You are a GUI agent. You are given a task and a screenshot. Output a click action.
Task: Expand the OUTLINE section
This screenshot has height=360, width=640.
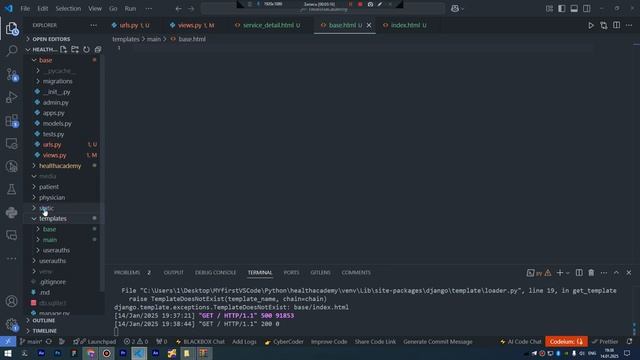pos(44,321)
